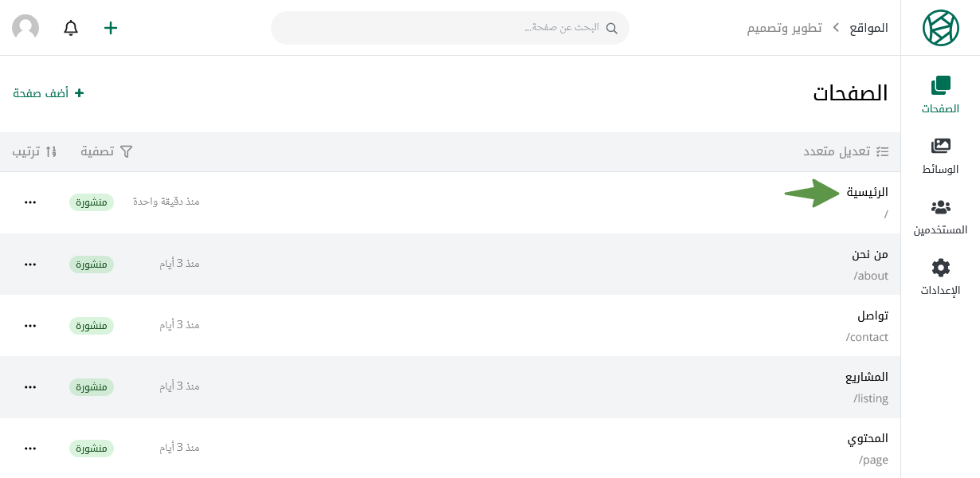
Task: Open three-dots menu for المشاريع page
Action: 30,387
